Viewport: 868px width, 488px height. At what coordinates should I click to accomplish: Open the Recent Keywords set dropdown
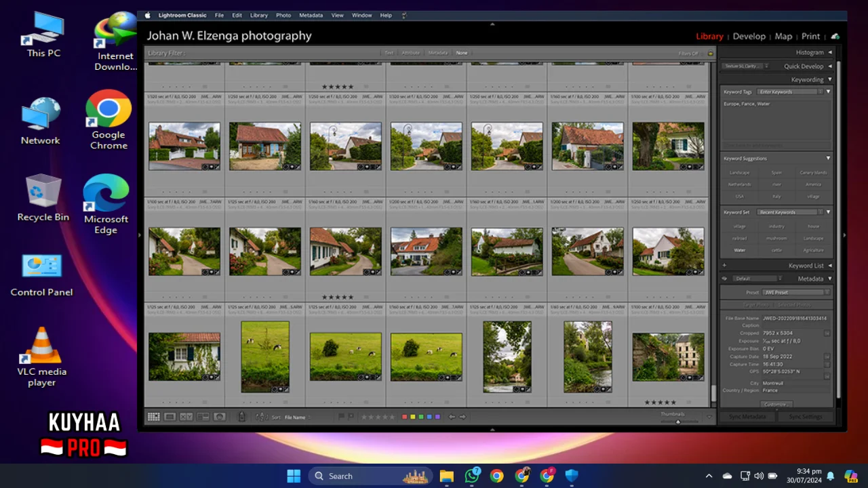[790, 212]
